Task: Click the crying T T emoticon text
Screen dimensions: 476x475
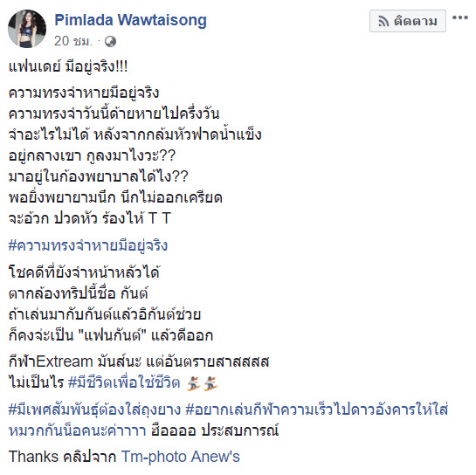Action: [159, 218]
